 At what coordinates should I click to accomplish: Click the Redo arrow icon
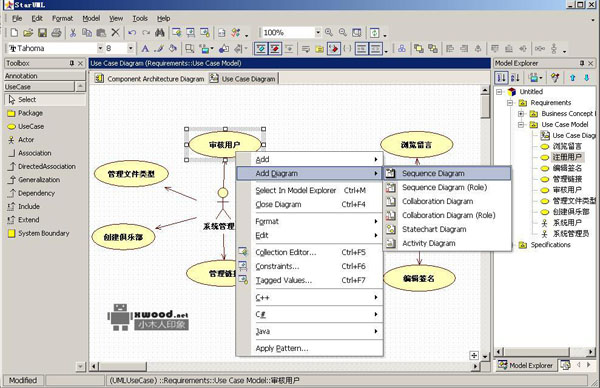146,33
